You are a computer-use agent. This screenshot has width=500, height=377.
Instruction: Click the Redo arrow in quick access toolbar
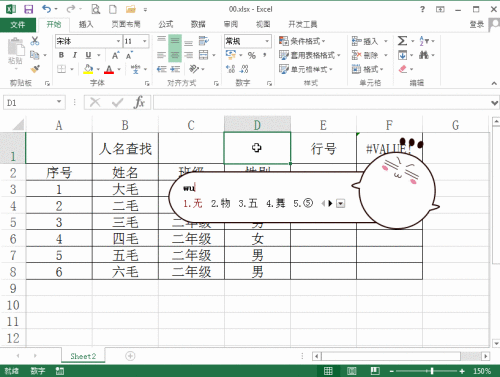click(71, 9)
